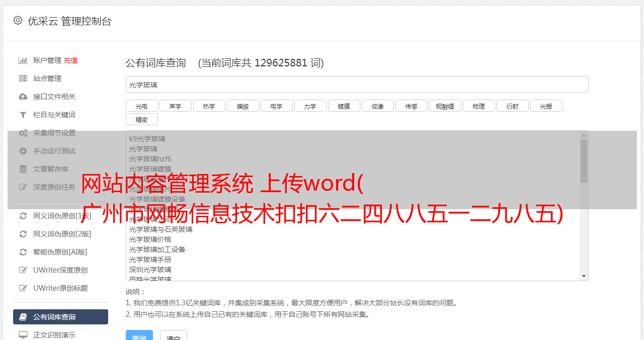Select 光学玻璃手册 in the results list
The image size is (644, 340).
click(x=150, y=260)
